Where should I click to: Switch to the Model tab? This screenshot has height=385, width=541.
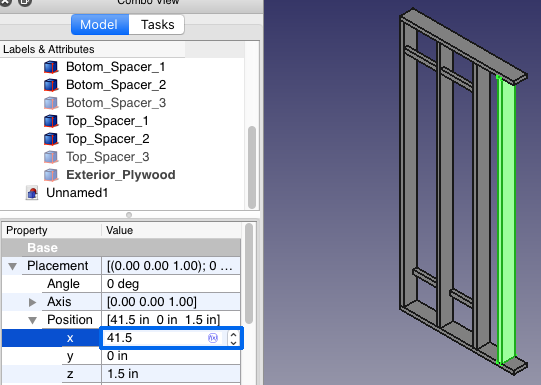click(100, 24)
